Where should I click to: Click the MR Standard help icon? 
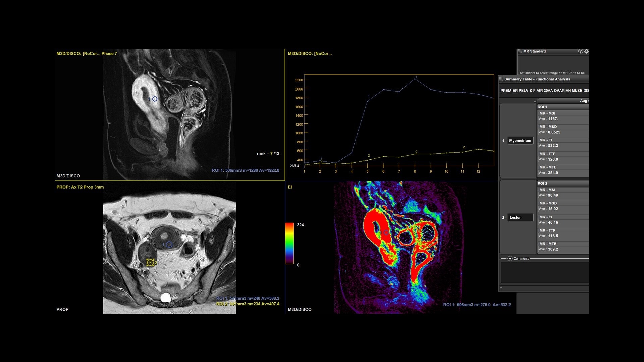[580, 51]
